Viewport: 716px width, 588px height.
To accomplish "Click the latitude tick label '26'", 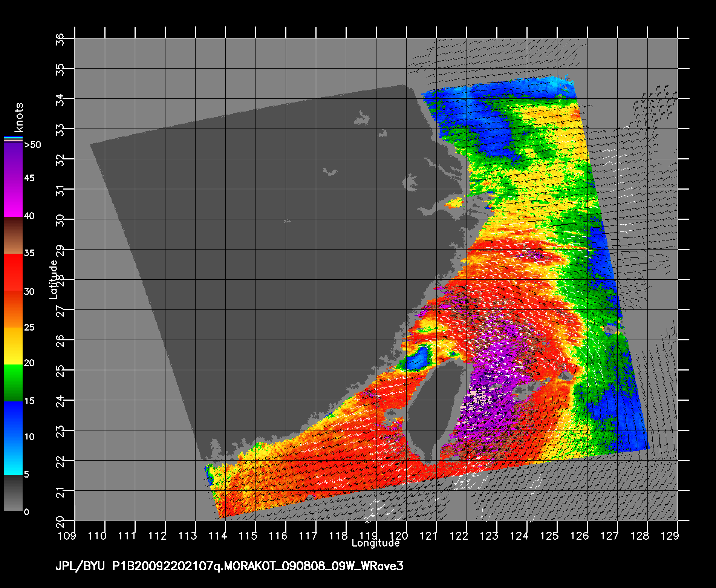I will [60, 341].
